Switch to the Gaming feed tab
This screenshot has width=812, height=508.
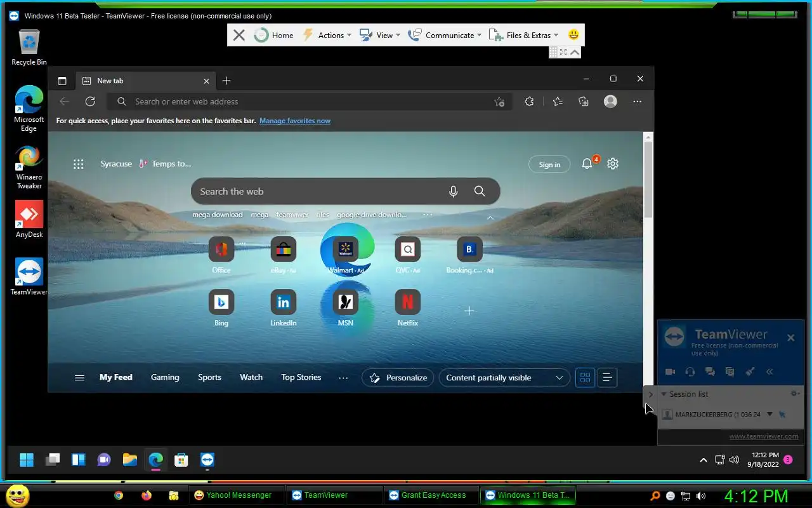tap(165, 377)
